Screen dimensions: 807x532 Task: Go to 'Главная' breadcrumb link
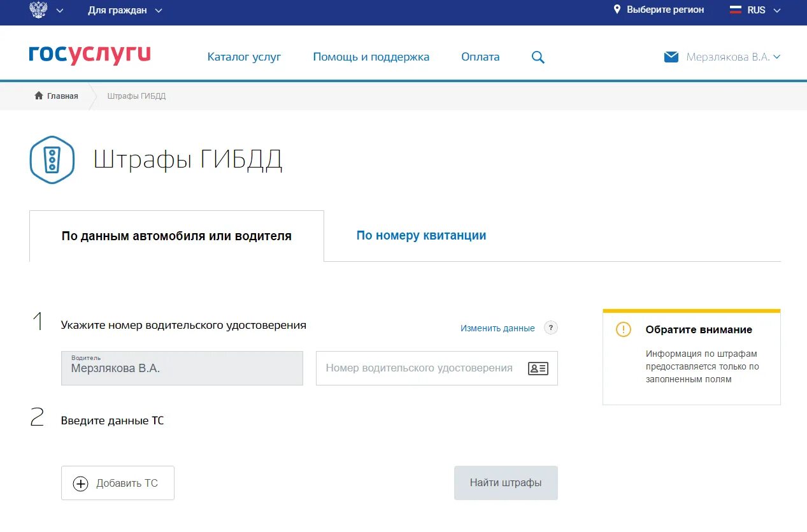pyautogui.click(x=62, y=96)
